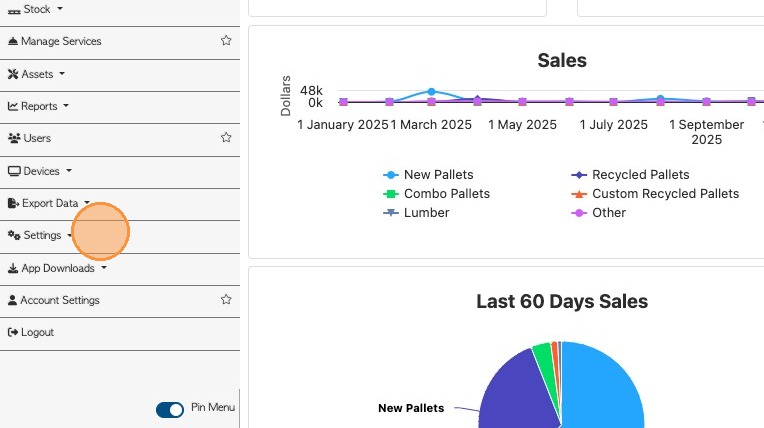The width and height of the screenshot is (764, 428).
Task: Toggle Recycled Pallets series in the legend
Action: click(x=640, y=175)
